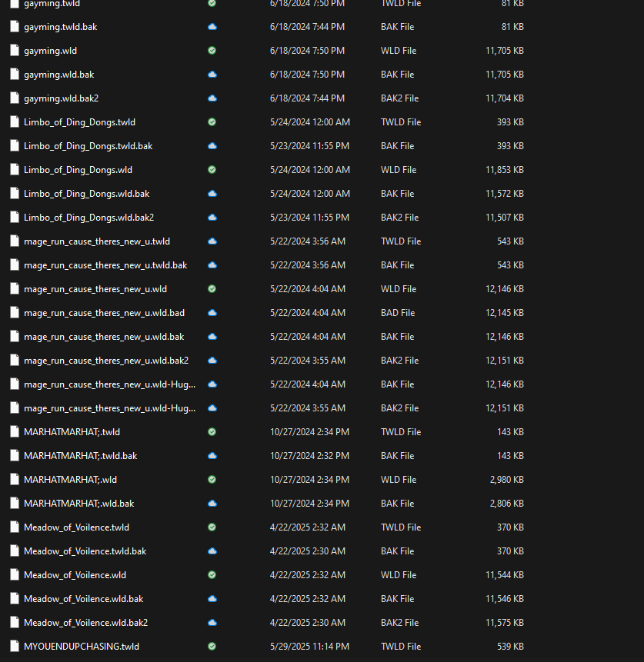Click the green synced checkmark for gayming.wld
Screen dimensions: 644x662
[x=212, y=51]
